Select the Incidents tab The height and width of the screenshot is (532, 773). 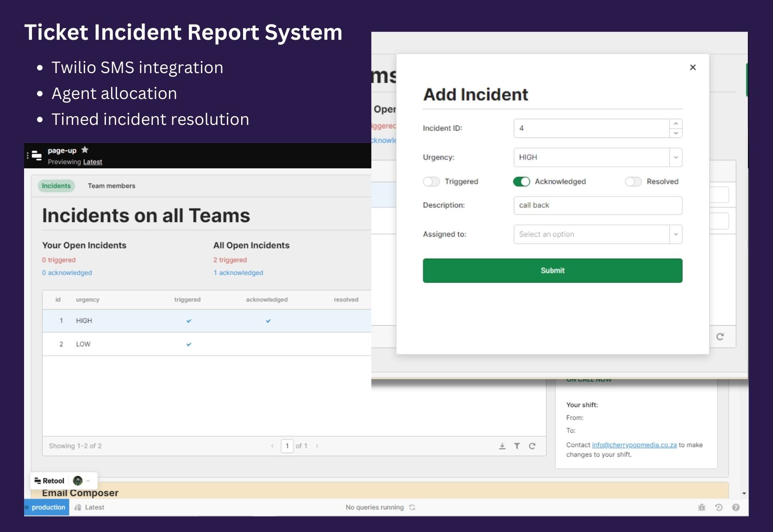(x=56, y=186)
